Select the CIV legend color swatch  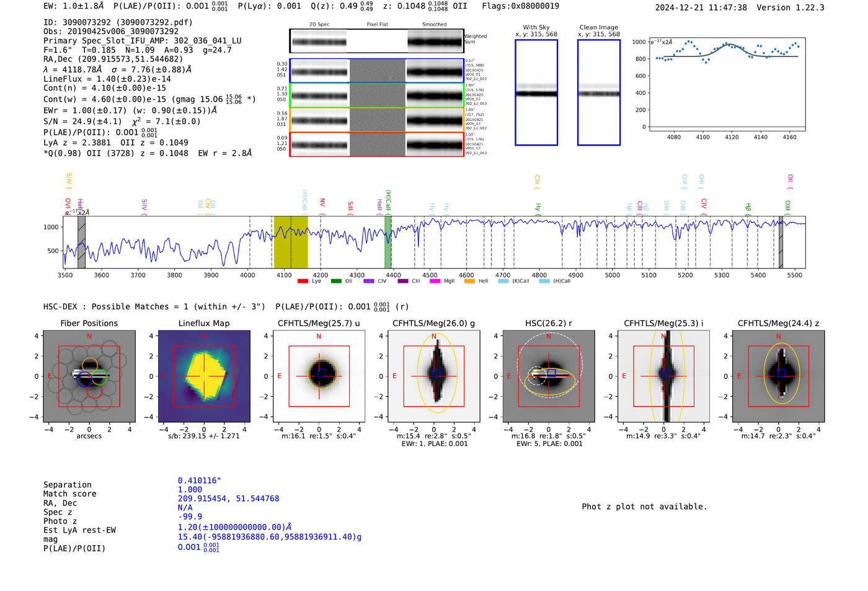coord(369,281)
